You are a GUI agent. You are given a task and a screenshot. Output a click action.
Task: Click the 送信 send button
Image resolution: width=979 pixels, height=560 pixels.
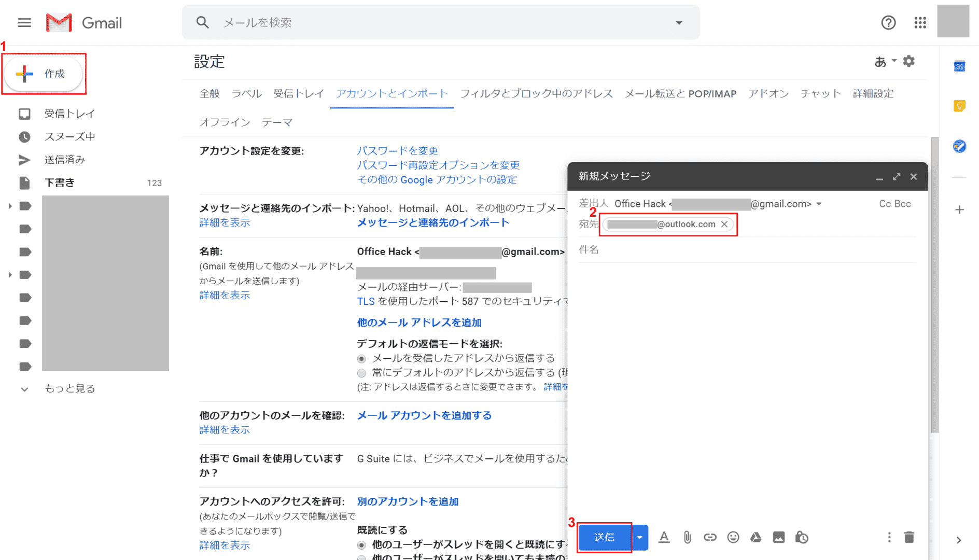(605, 537)
